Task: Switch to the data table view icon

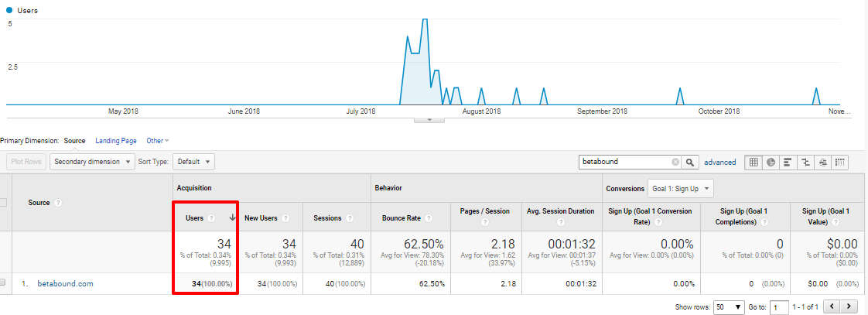Action: coord(754,162)
